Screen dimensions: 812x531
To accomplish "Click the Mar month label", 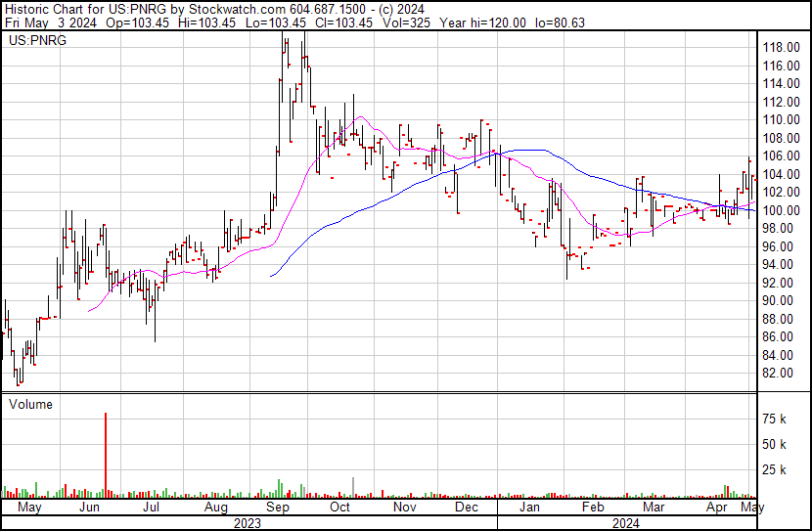I will coord(654,508).
